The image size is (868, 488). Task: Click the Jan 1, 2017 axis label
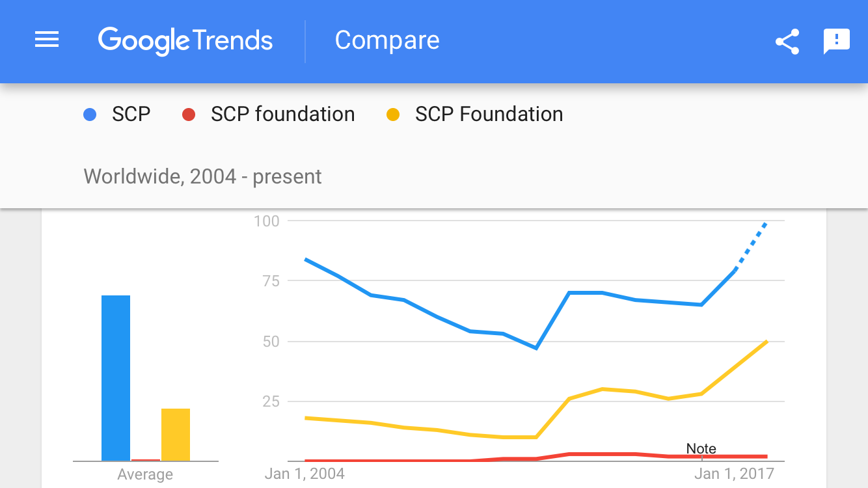point(734,474)
